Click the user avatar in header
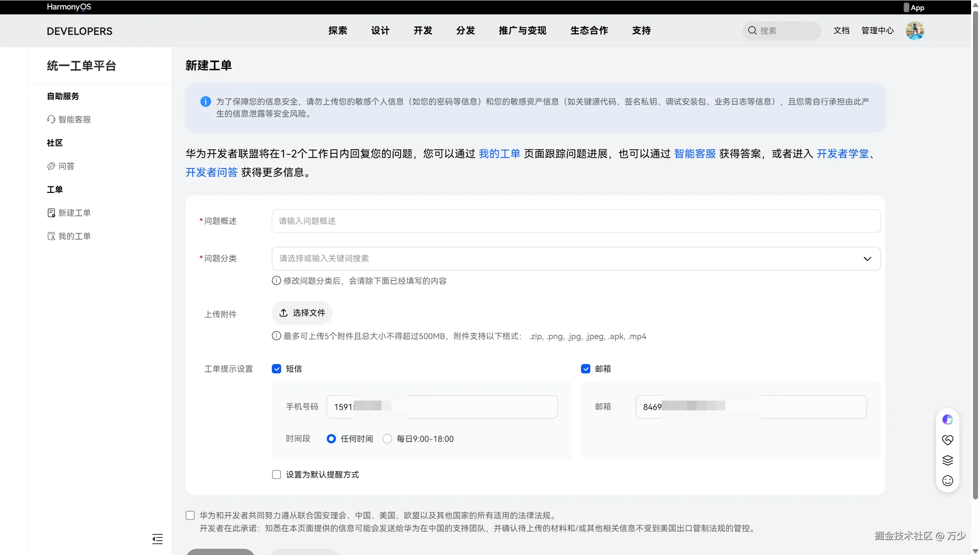The width and height of the screenshot is (980, 555). [x=915, y=31]
